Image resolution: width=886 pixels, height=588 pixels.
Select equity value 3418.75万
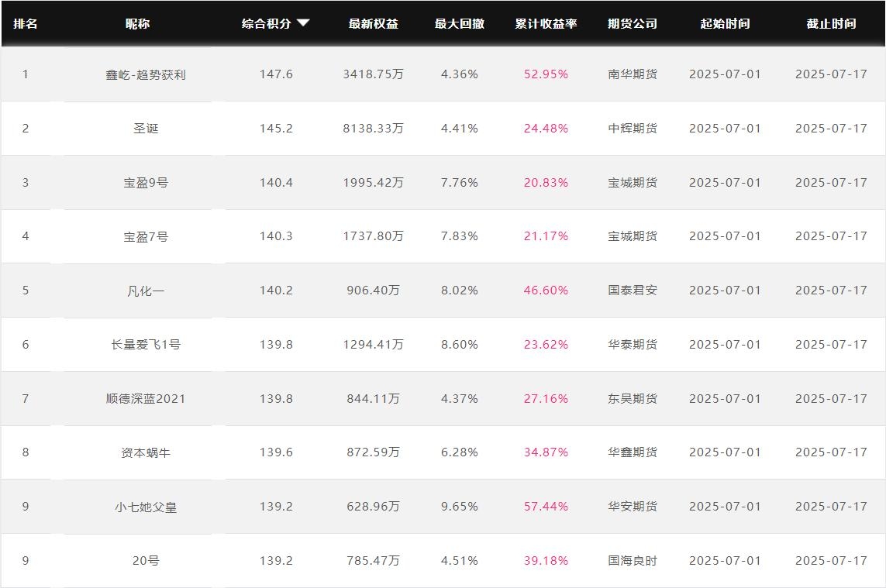[x=374, y=74]
